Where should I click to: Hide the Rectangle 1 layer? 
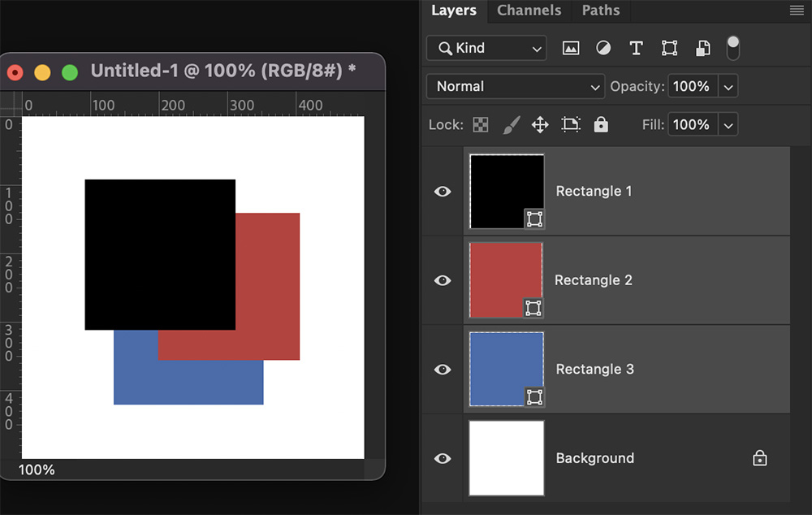pos(443,192)
